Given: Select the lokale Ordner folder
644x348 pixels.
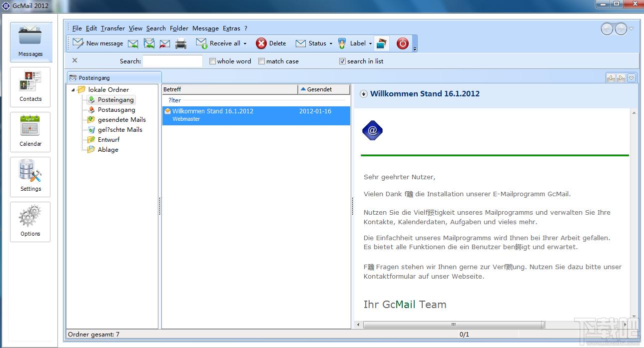Looking at the screenshot, I should pyautogui.click(x=108, y=90).
